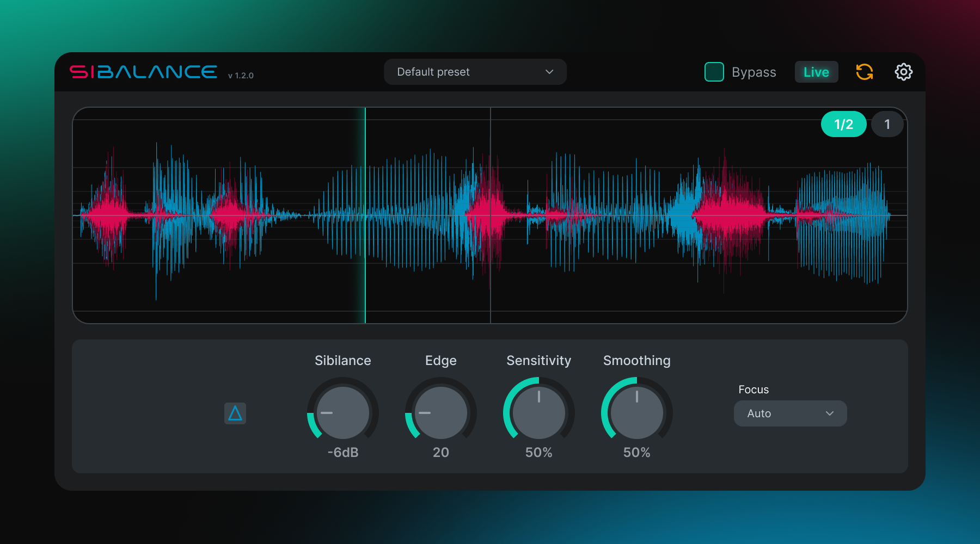Click the SIBALANCE logo
This screenshot has height=544, width=980.
(x=144, y=72)
